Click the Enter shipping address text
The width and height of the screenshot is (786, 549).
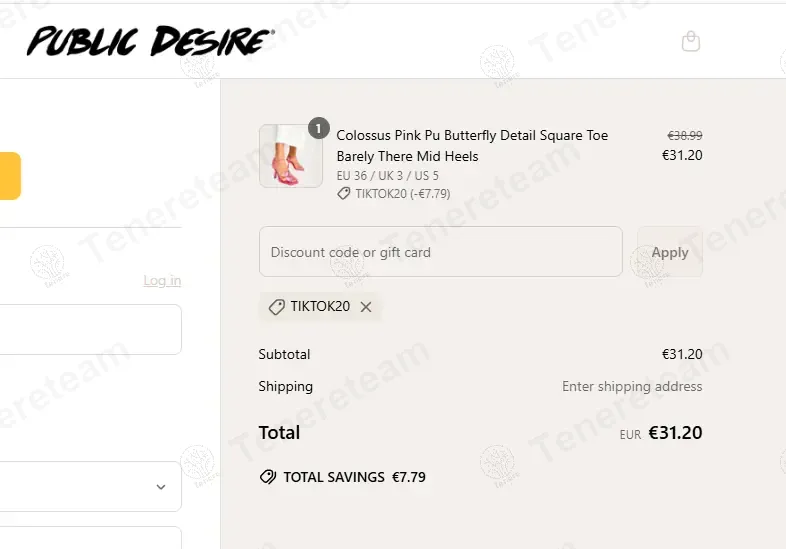coord(632,386)
